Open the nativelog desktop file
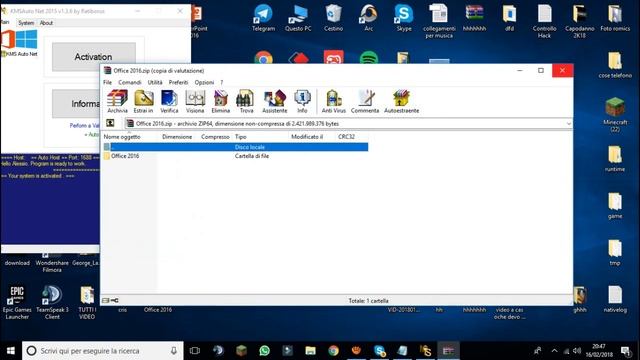This screenshot has width=640, height=360. (615, 299)
